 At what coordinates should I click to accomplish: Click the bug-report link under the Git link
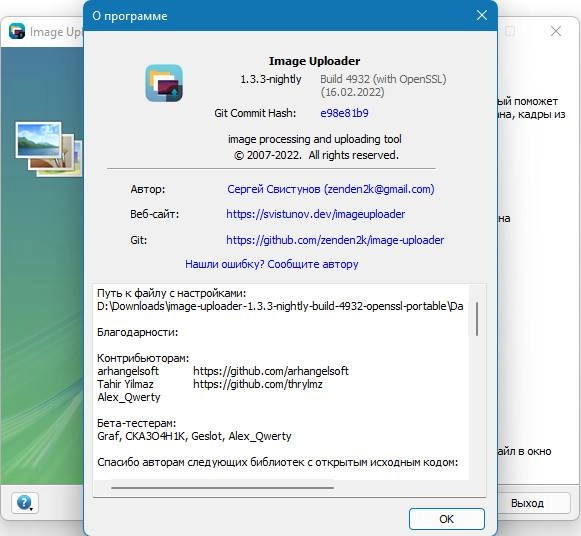[x=272, y=264]
